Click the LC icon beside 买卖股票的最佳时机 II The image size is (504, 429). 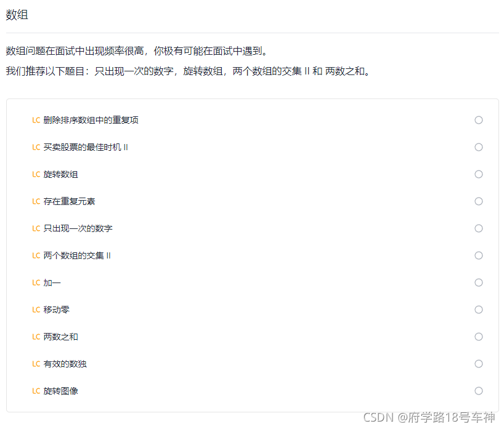pos(36,147)
